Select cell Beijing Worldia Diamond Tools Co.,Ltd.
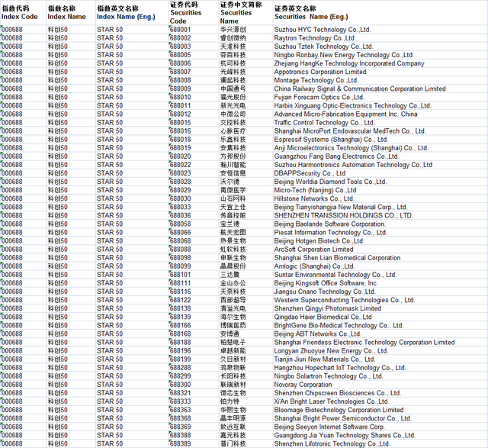 [380, 182]
